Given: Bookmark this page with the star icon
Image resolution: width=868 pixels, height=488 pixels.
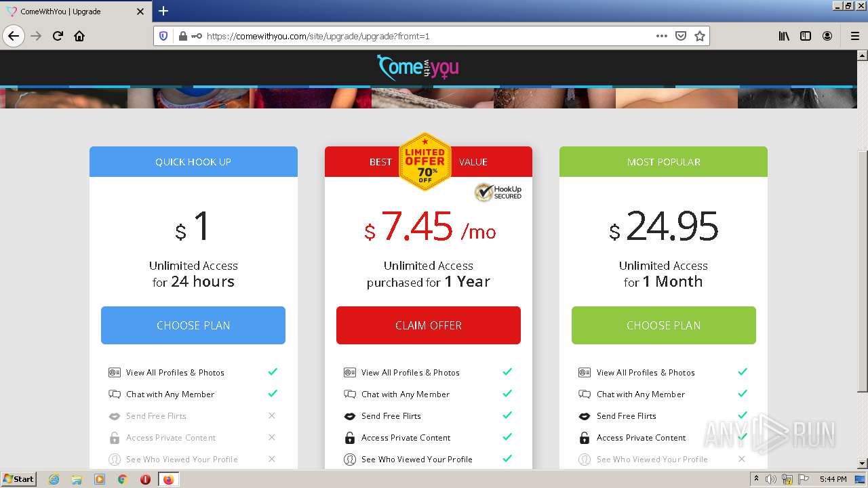Looking at the screenshot, I should [700, 36].
